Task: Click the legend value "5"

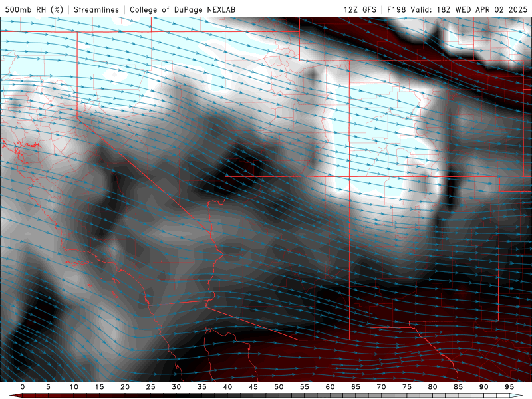Action: pos(48,387)
